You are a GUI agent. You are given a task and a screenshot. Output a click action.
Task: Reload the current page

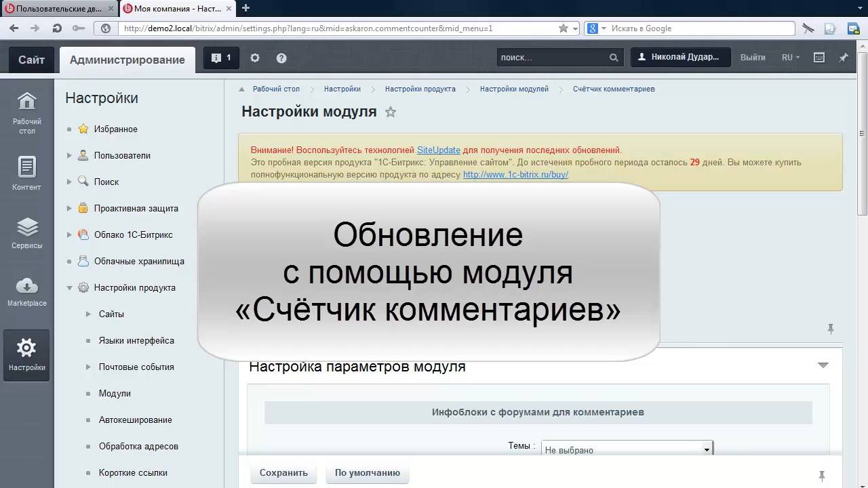[57, 28]
